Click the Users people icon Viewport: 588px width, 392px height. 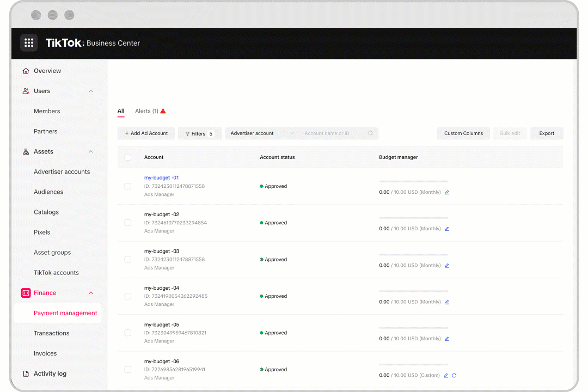tap(26, 91)
